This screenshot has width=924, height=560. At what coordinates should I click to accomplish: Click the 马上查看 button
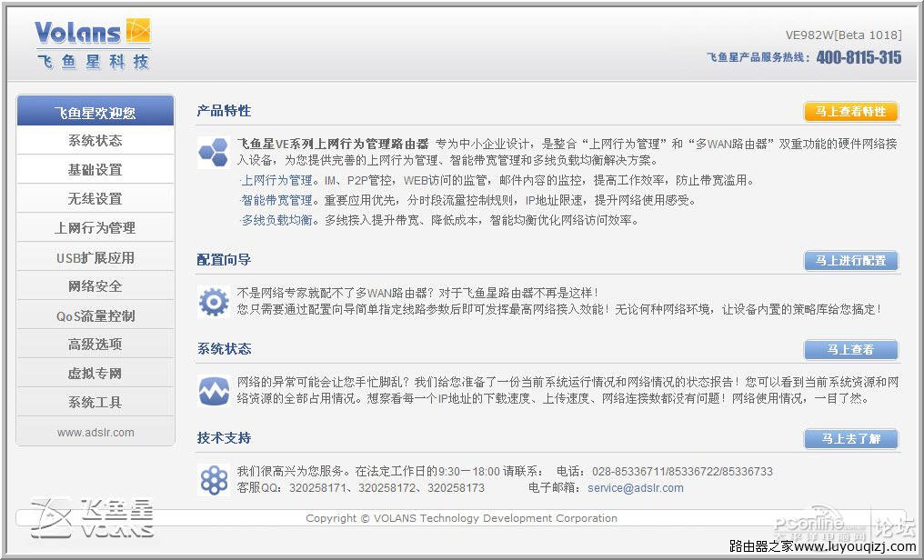851,350
